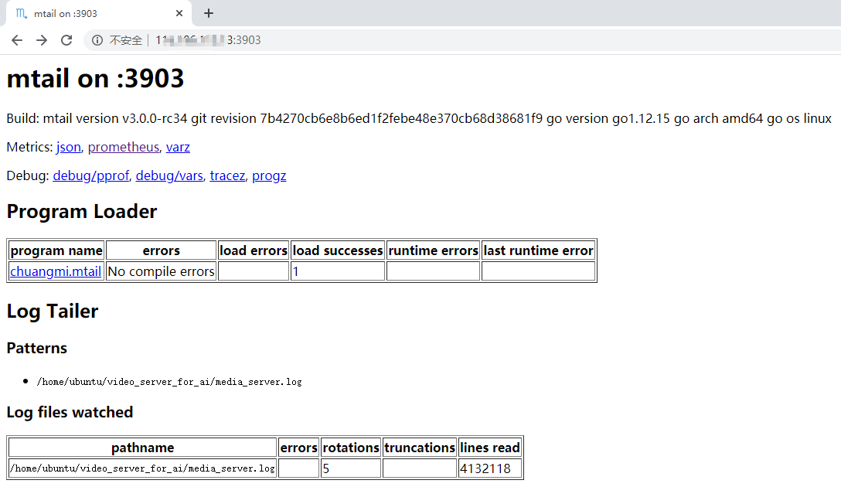The width and height of the screenshot is (841, 504).
Task: Click the pathname cell in Log files watched
Action: pyautogui.click(x=143, y=468)
